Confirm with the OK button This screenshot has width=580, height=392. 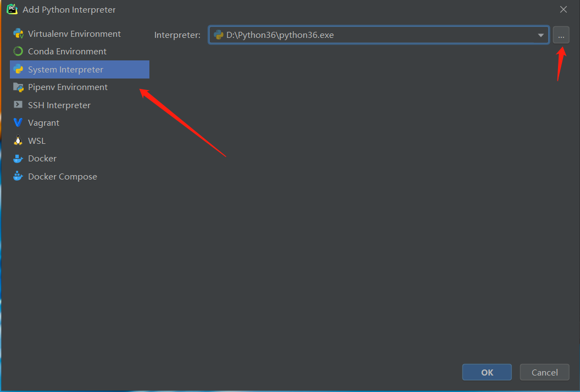[487, 372]
